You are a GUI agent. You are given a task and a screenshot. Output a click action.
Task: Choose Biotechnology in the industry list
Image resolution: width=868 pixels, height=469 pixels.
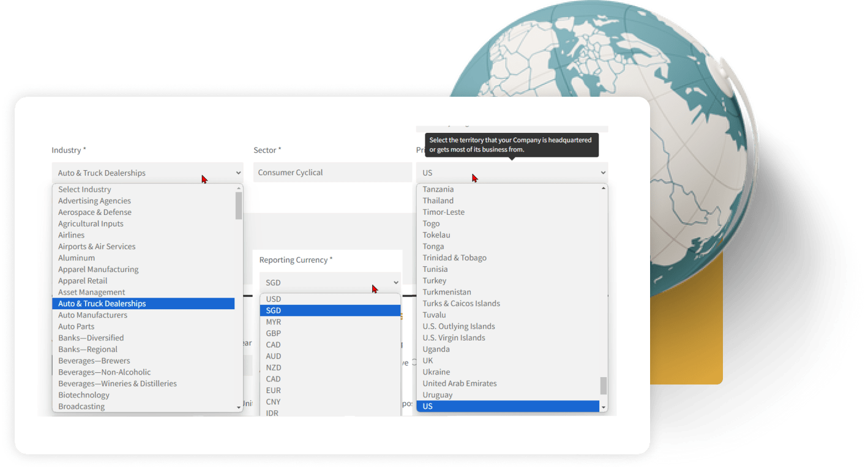pyautogui.click(x=84, y=395)
